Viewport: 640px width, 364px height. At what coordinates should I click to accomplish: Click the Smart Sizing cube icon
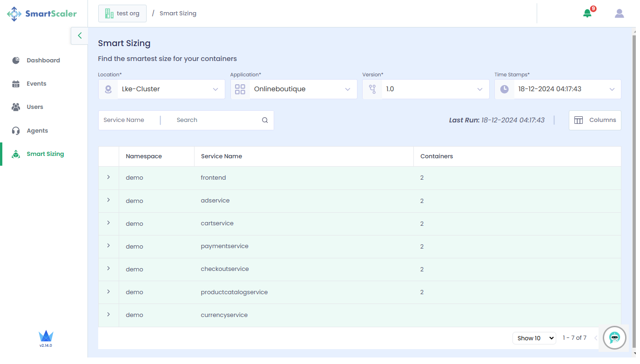coord(16,154)
